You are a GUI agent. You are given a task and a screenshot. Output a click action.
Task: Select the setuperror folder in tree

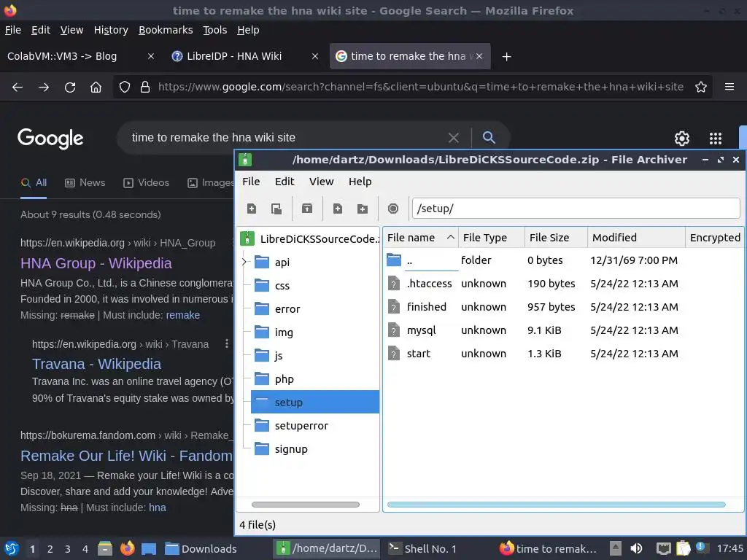pyautogui.click(x=301, y=426)
